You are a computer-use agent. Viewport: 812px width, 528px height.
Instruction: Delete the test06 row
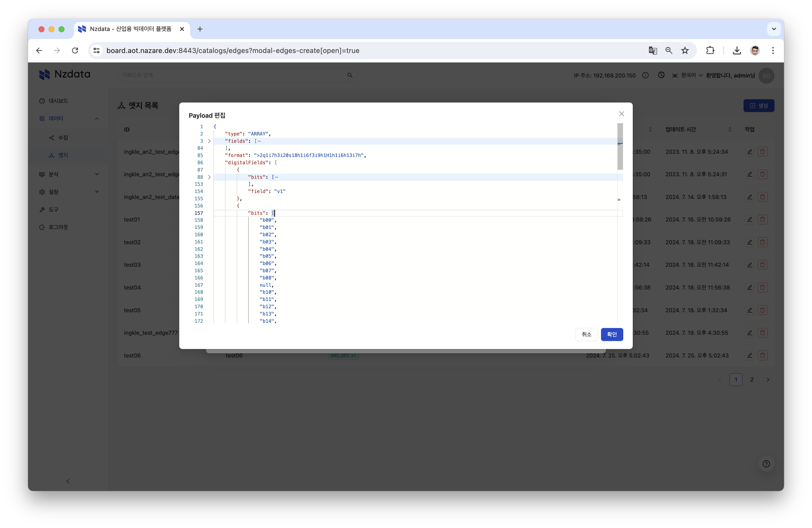(762, 355)
